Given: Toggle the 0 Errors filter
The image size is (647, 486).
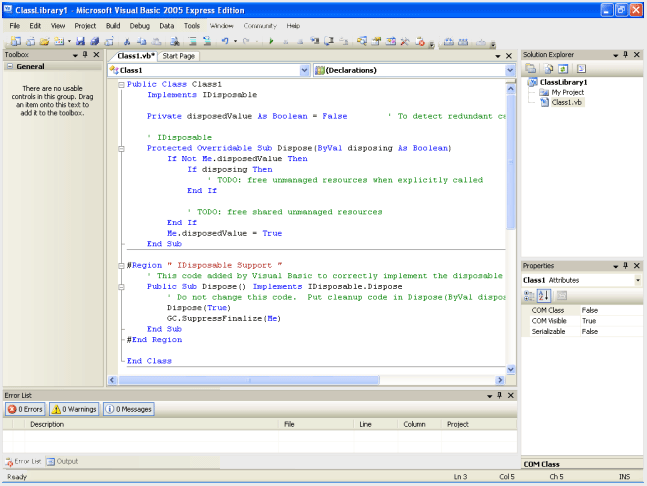Looking at the screenshot, I should click(x=25, y=409).
